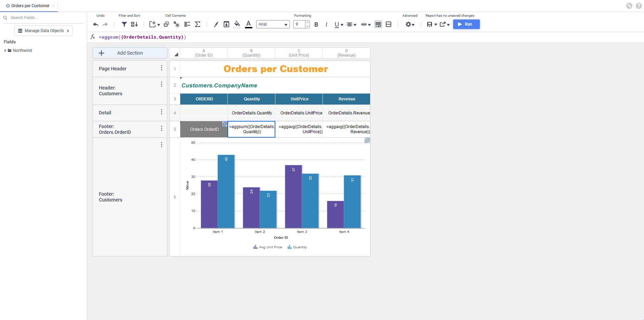
Task: Select the Page Header section
Action: pos(130,69)
